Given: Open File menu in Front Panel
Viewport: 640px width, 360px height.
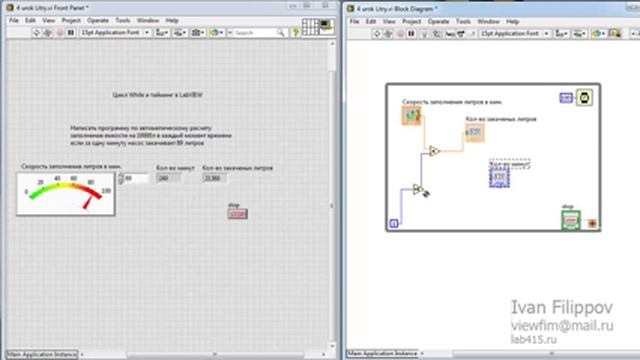Looking at the screenshot, I should (x=14, y=20).
